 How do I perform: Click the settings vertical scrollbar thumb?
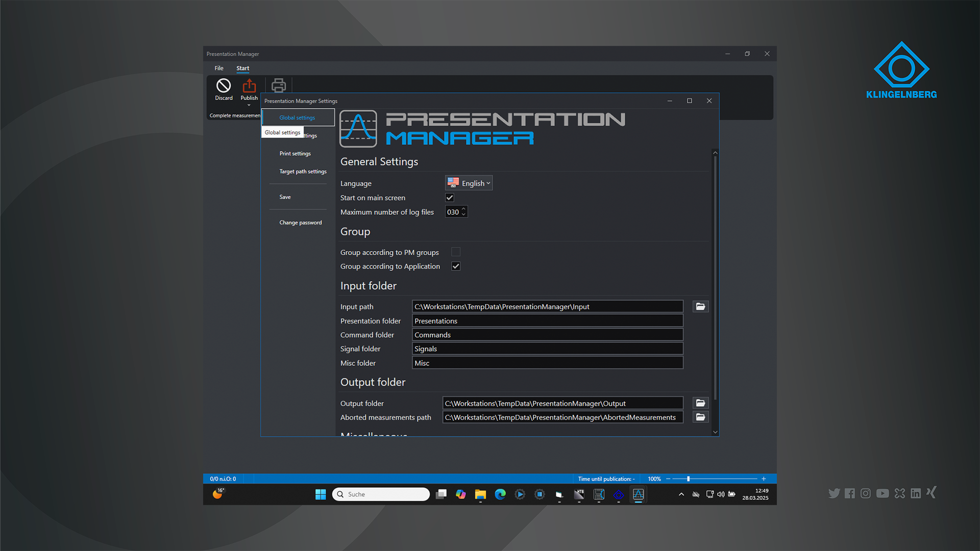[x=715, y=278]
